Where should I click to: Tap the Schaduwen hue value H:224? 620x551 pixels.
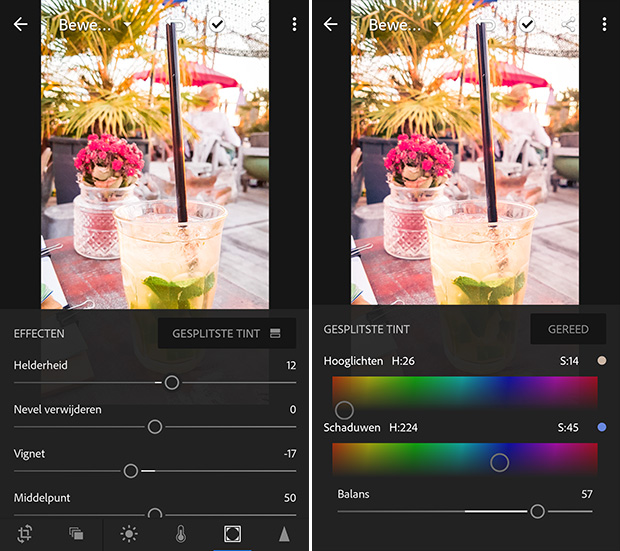pyautogui.click(x=403, y=427)
